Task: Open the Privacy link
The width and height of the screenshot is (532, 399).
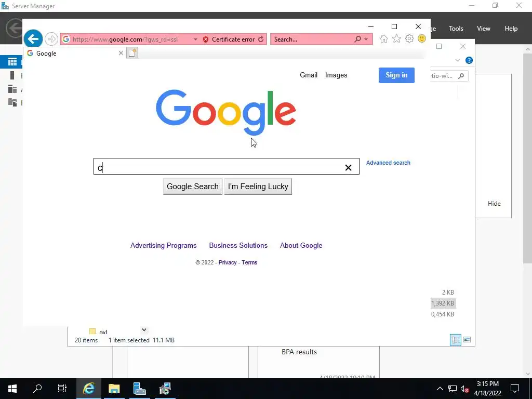Action: [228, 262]
